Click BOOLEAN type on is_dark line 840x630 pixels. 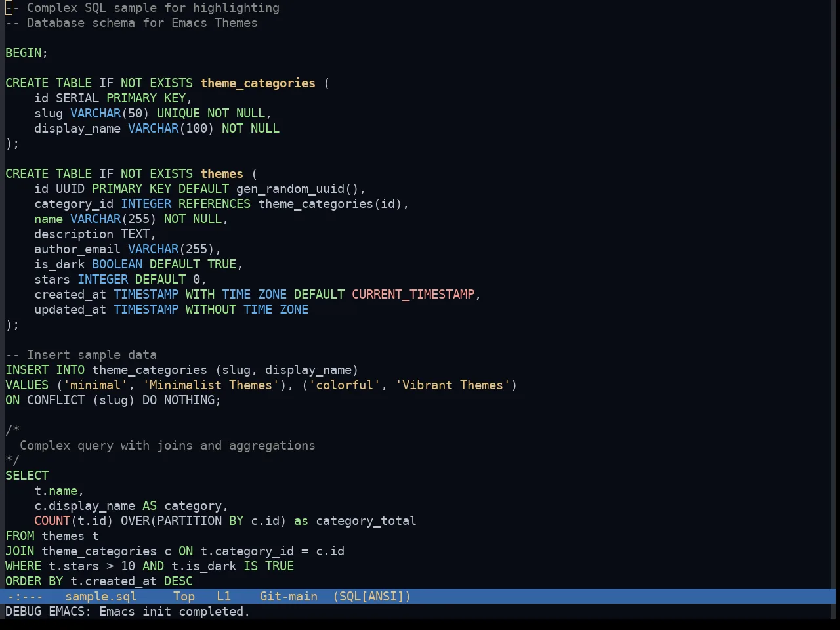(117, 264)
